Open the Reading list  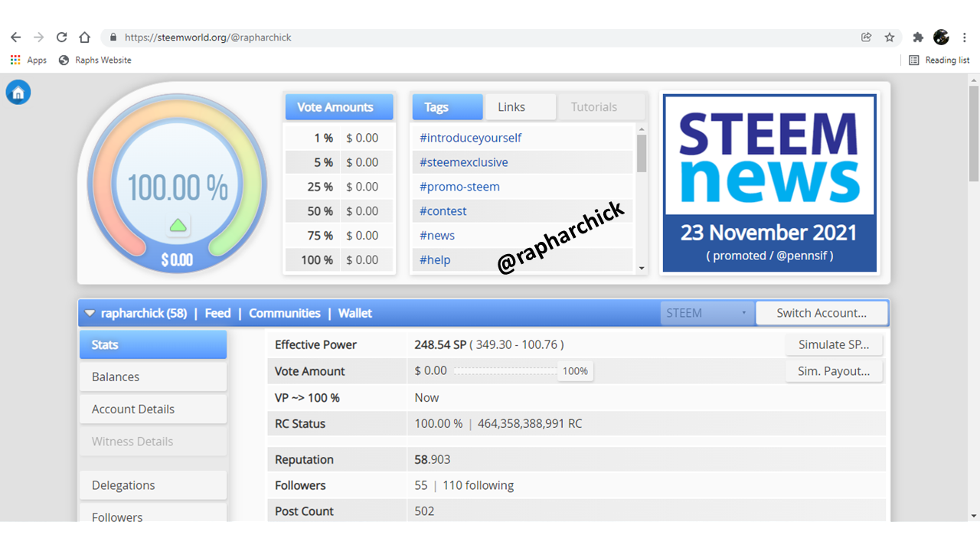(x=939, y=60)
